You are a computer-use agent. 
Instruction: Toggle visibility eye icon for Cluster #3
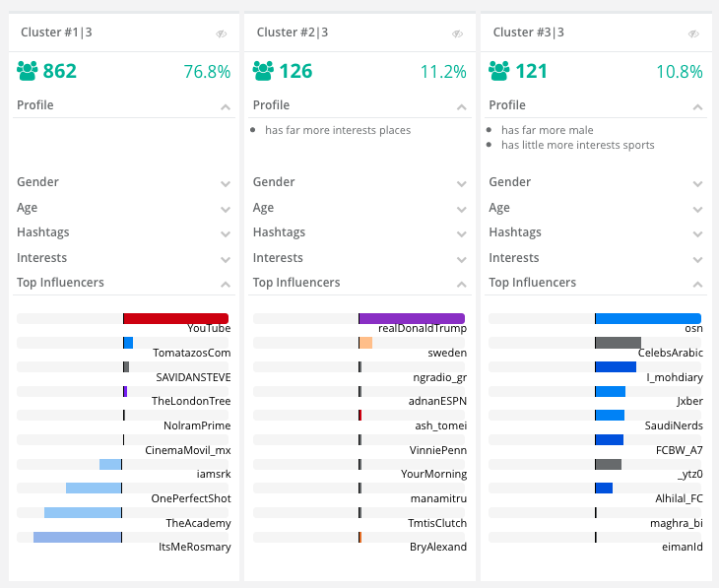[x=693, y=33]
